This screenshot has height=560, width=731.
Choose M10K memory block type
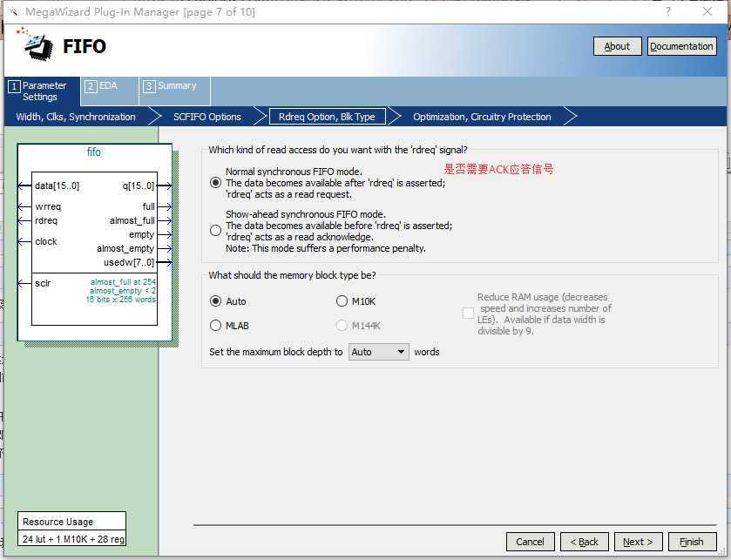point(342,301)
